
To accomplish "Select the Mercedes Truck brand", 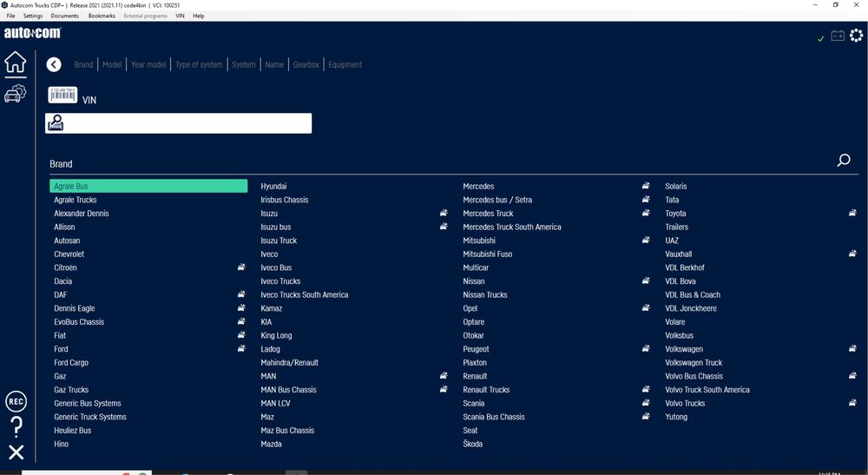I will (x=488, y=213).
